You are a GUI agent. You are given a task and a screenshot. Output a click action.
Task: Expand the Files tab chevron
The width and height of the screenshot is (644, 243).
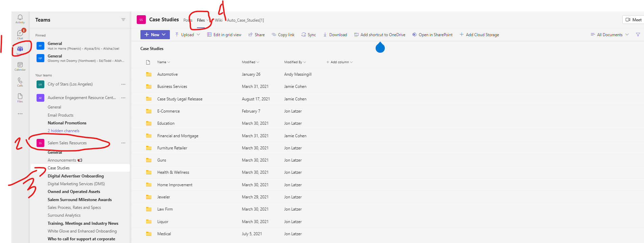tap(207, 20)
